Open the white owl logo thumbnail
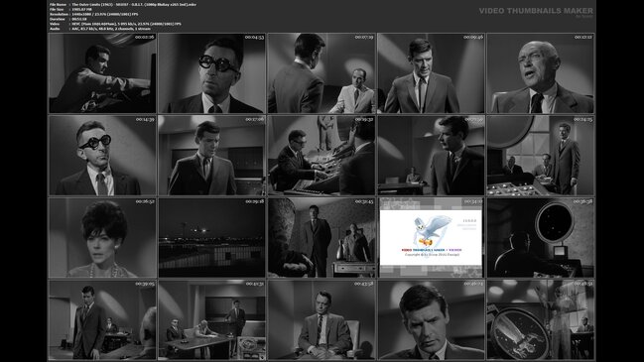Image resolution: width=644 pixels, height=362 pixels. (x=431, y=238)
